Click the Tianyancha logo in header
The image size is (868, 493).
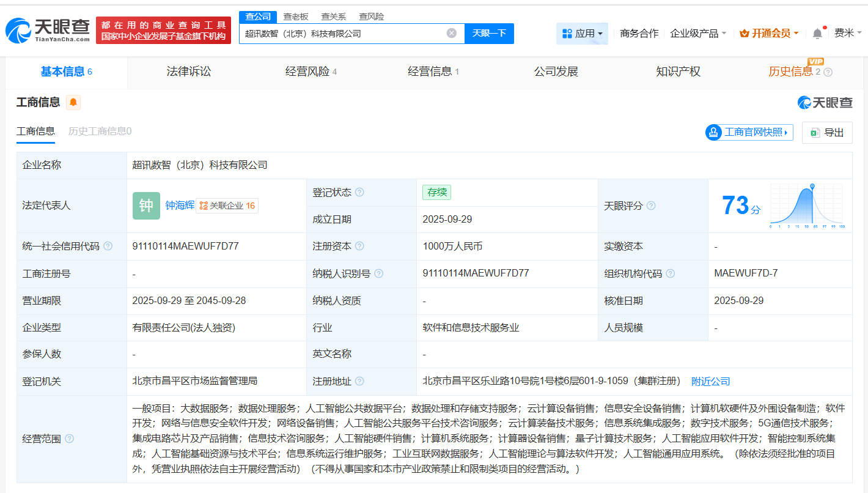tap(48, 30)
